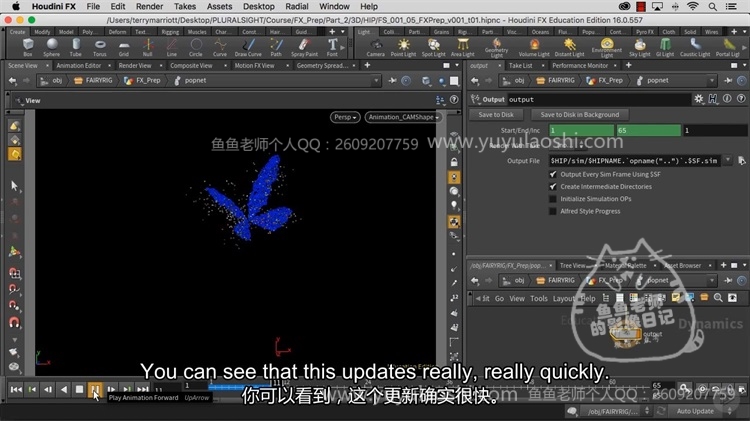Activate the Curve shelf tool

pos(220,47)
